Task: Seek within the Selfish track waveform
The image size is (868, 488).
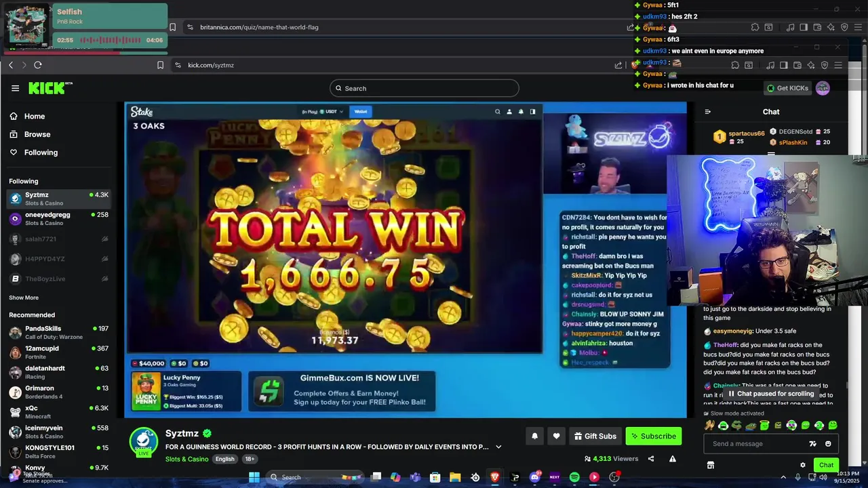Action: [111, 40]
